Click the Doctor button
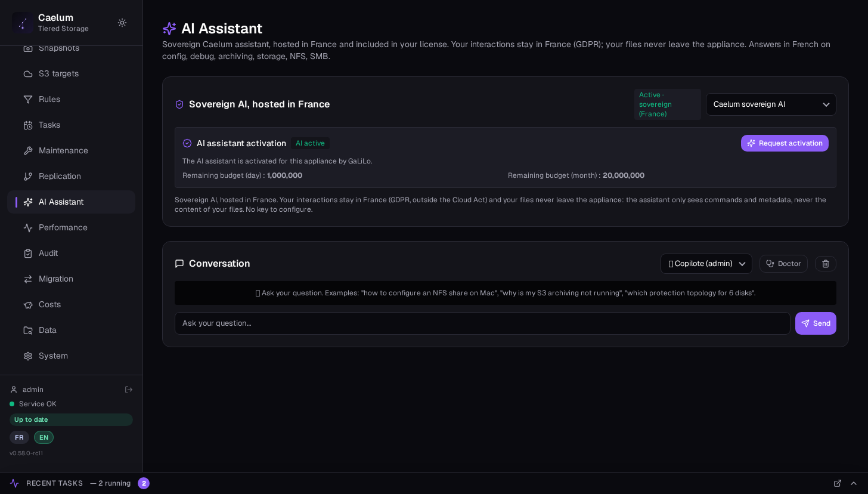Viewport: 868px width, 494px height. pyautogui.click(x=783, y=264)
